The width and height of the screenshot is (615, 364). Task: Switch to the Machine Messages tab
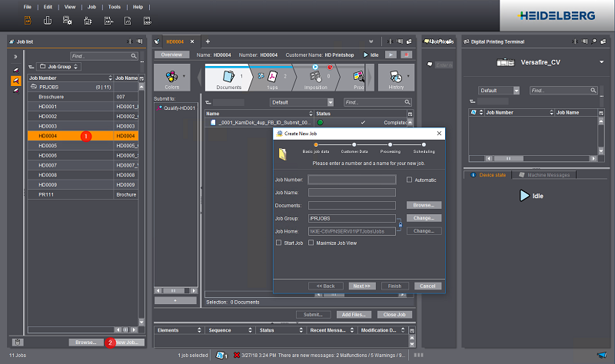point(546,175)
